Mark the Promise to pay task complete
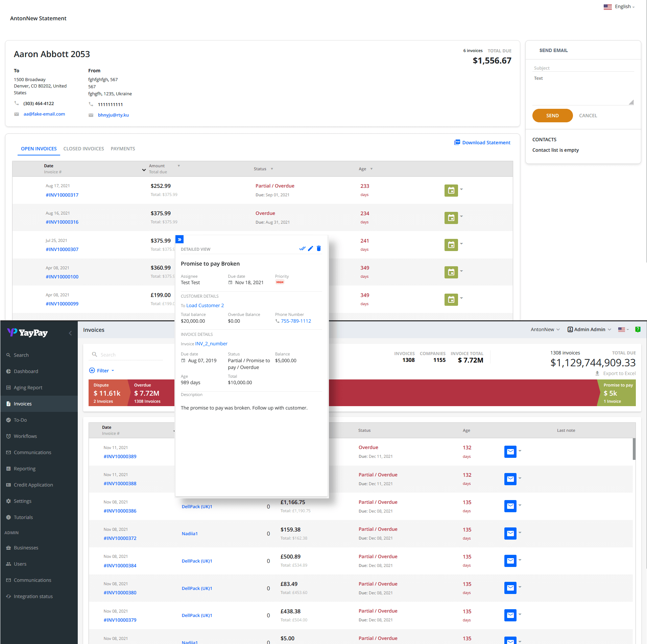Image resolution: width=647 pixels, height=644 pixels. [302, 249]
